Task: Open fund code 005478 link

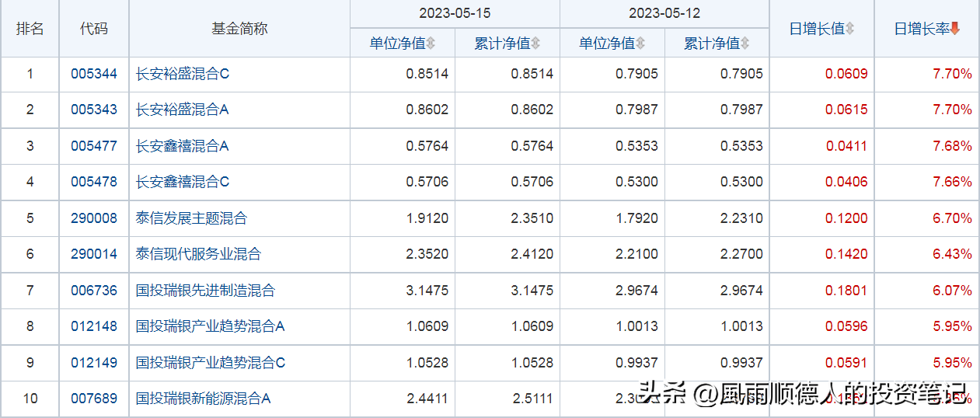Action: 94,182
